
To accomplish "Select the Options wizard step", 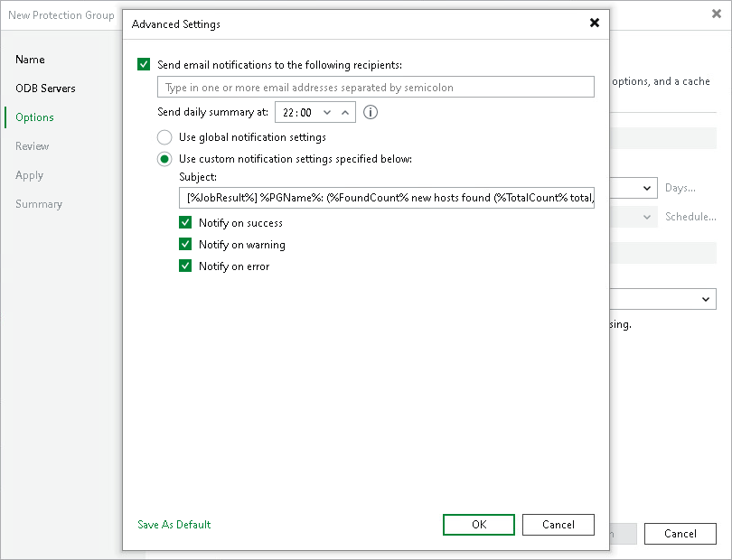I will point(34,117).
